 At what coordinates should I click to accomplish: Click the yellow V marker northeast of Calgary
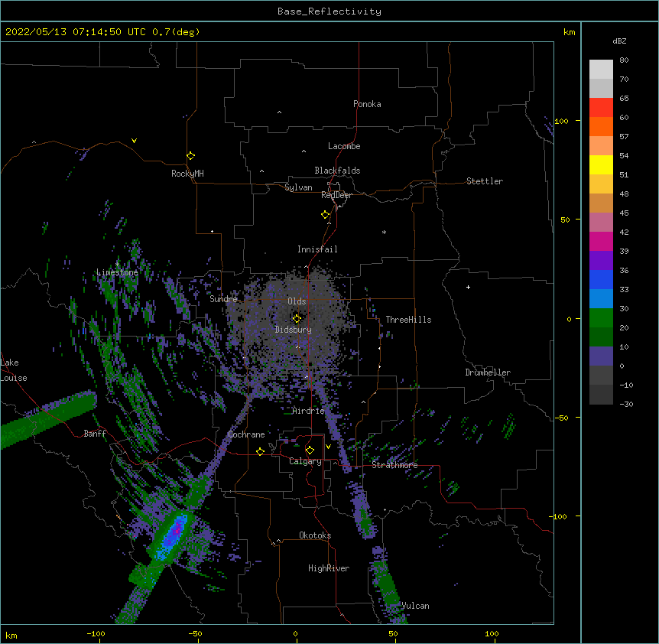point(328,447)
